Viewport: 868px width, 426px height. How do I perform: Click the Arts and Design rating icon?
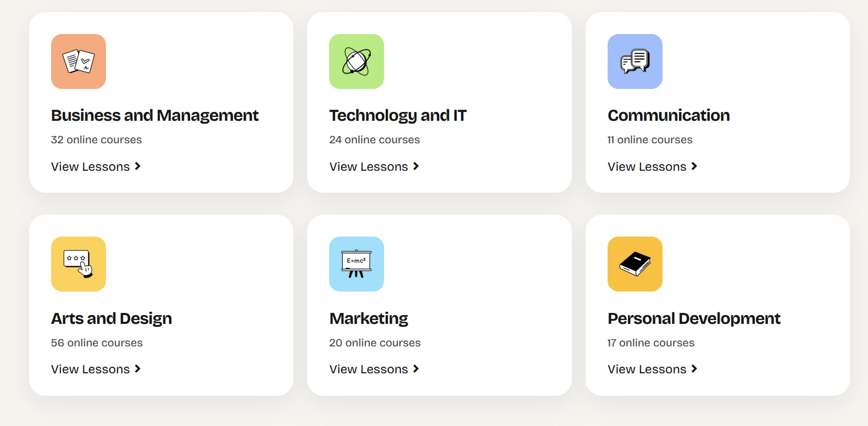(79, 264)
